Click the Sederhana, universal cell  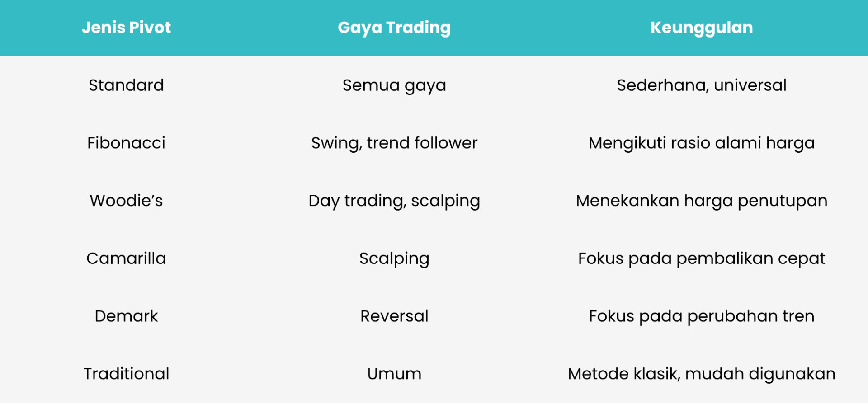click(x=702, y=85)
